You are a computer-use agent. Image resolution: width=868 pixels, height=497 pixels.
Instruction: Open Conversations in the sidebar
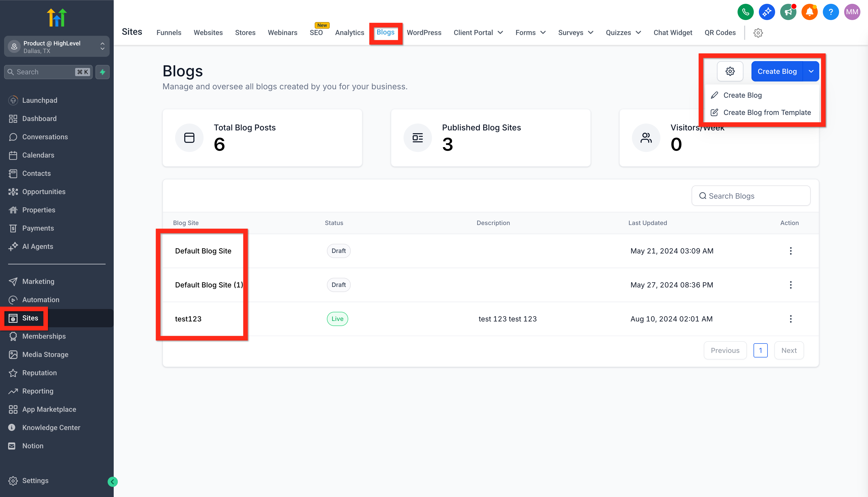click(x=45, y=137)
